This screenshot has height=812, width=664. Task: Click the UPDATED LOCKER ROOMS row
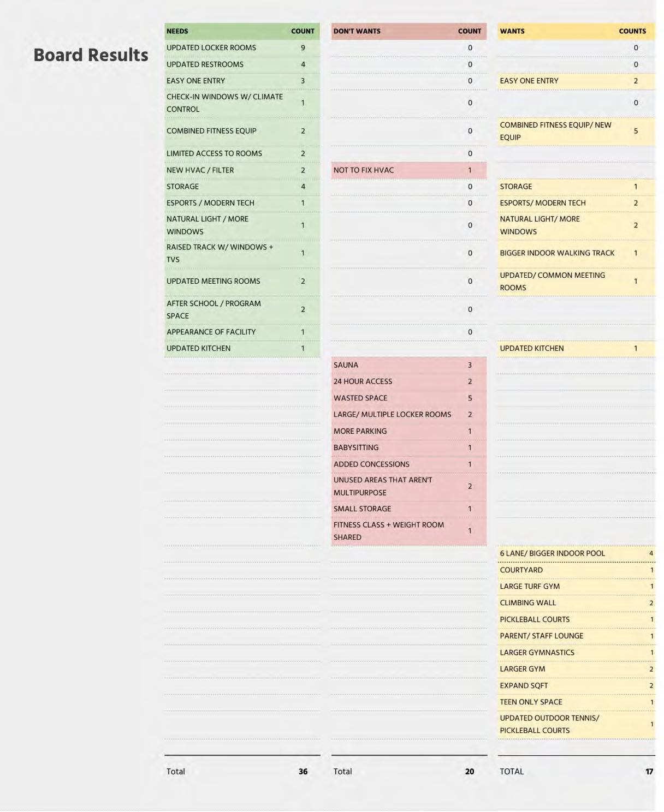(x=211, y=47)
